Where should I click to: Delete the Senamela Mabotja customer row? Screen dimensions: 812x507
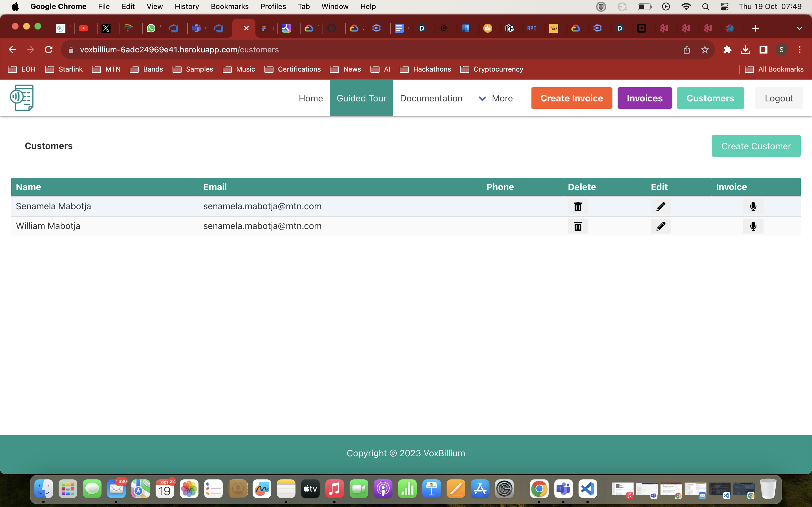(577, 206)
